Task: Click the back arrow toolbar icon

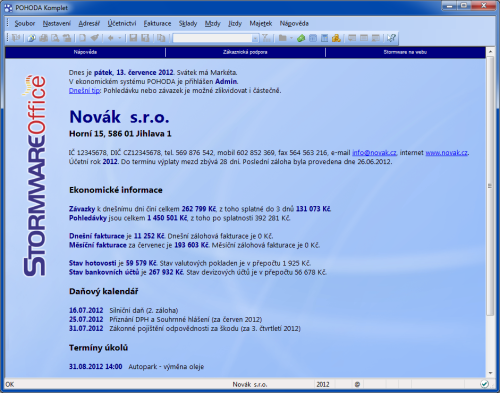Action: pyautogui.click(x=110, y=38)
